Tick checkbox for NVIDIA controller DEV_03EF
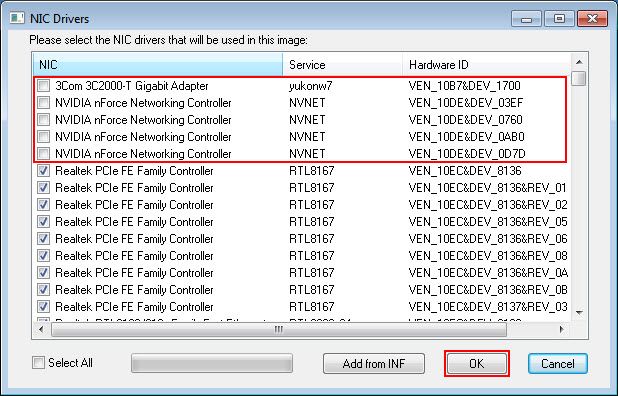618x396 pixels. click(x=43, y=102)
